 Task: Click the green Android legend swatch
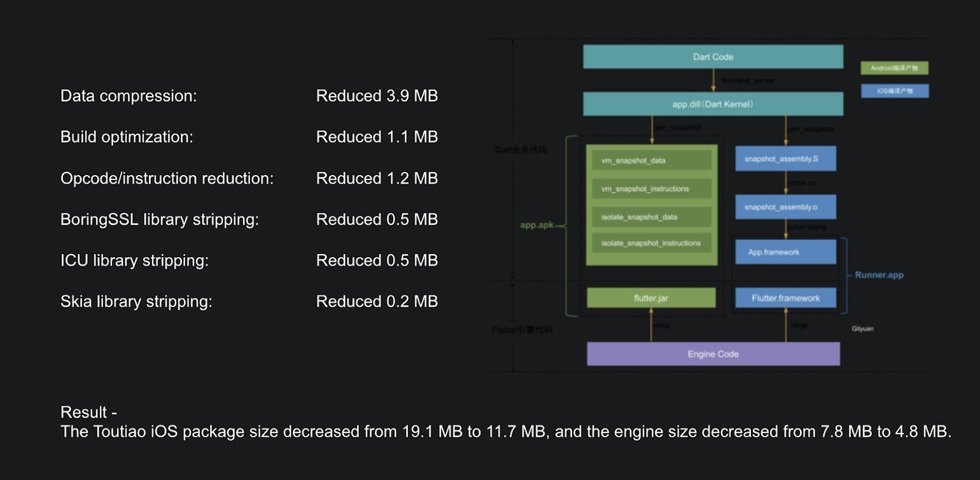click(894, 67)
